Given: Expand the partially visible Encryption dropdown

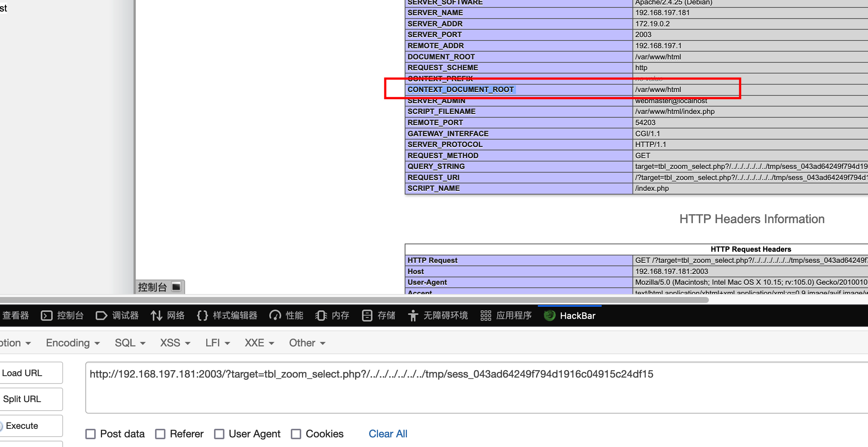Looking at the screenshot, I should point(15,343).
